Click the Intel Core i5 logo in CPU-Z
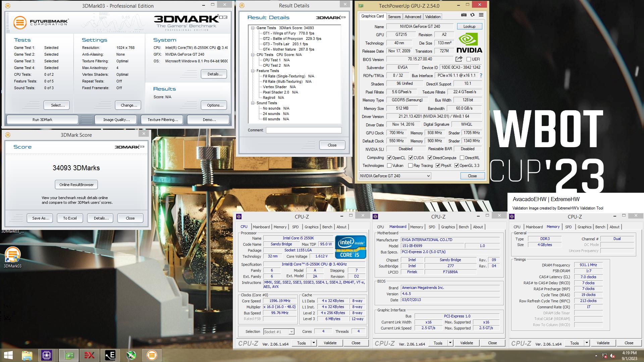The image size is (644, 362). 351,247
